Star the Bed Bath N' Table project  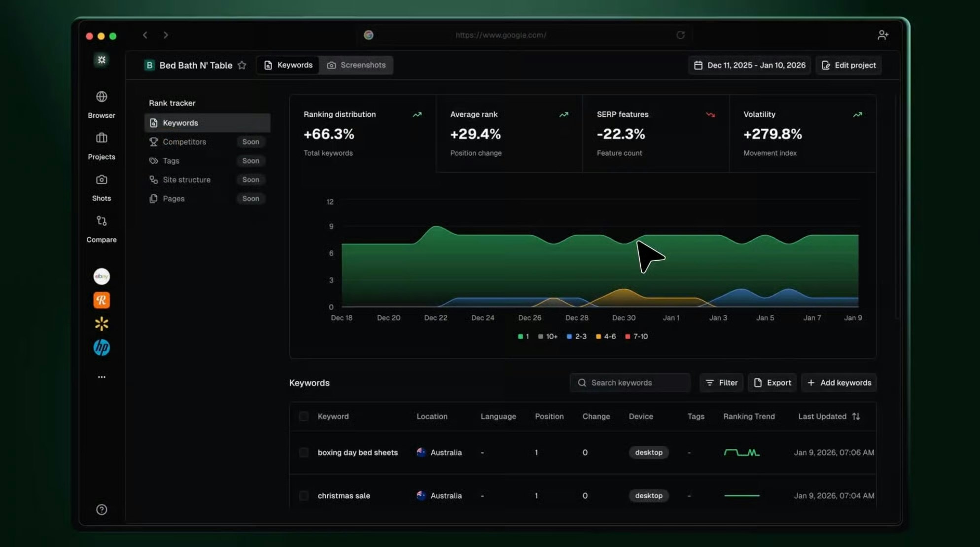tap(242, 66)
